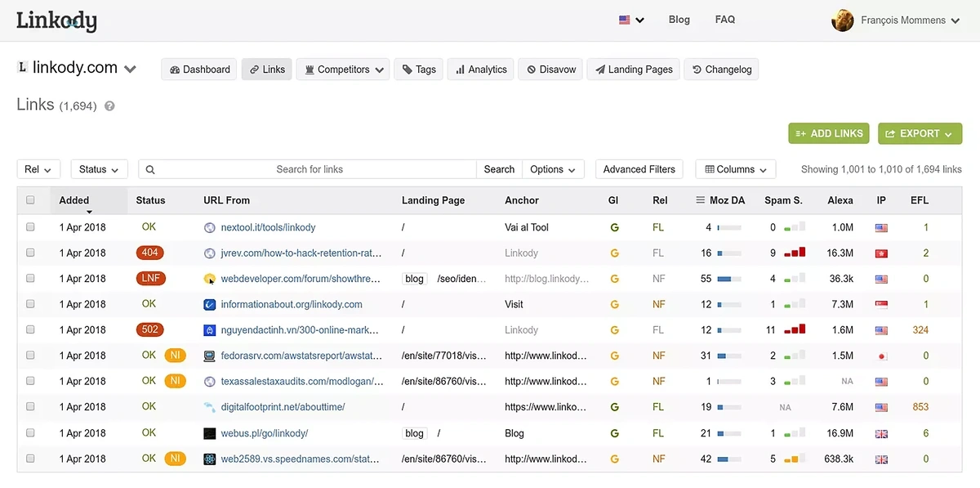Click the 404 status badge for jvrev.com
The width and height of the screenshot is (980, 488).
point(150,253)
